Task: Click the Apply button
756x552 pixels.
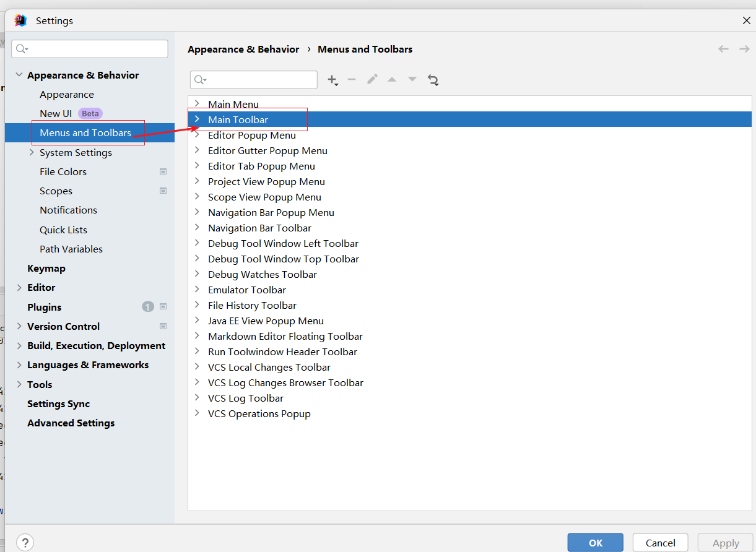Action: click(x=724, y=542)
